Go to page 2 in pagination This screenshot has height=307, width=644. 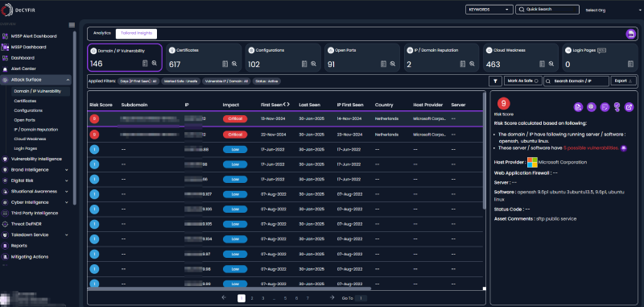[x=252, y=298]
